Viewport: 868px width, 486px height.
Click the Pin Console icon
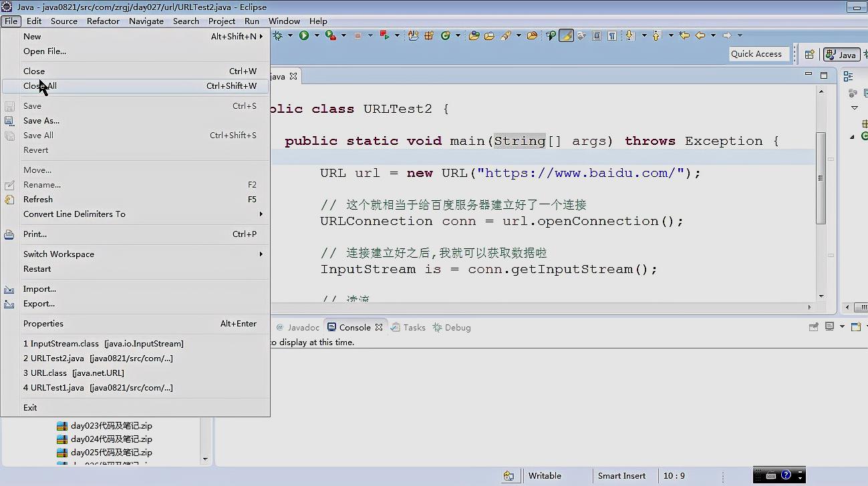click(x=813, y=327)
